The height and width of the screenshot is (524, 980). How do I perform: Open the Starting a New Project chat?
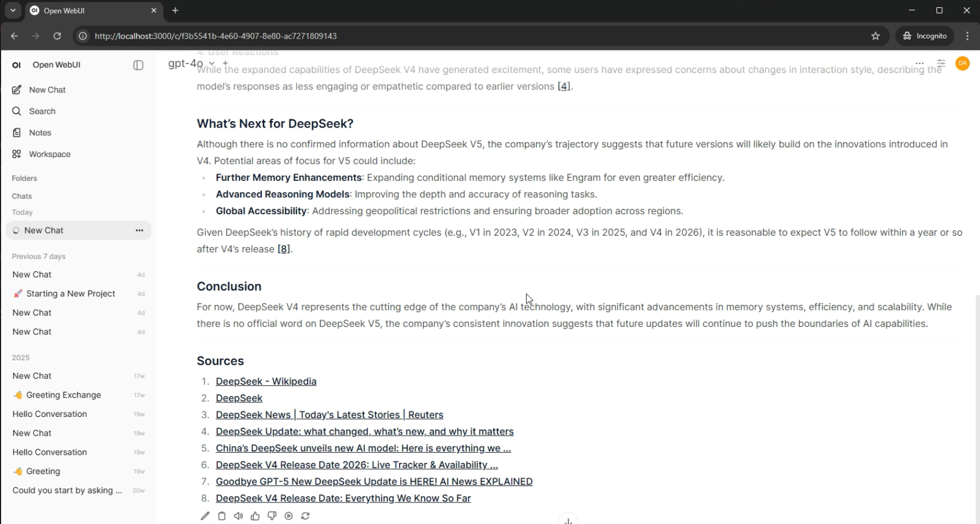click(78, 293)
